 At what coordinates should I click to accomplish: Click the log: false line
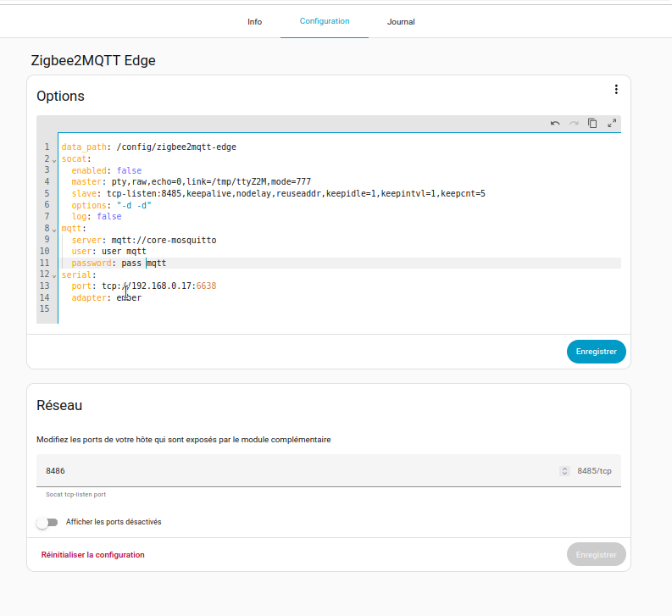97,216
